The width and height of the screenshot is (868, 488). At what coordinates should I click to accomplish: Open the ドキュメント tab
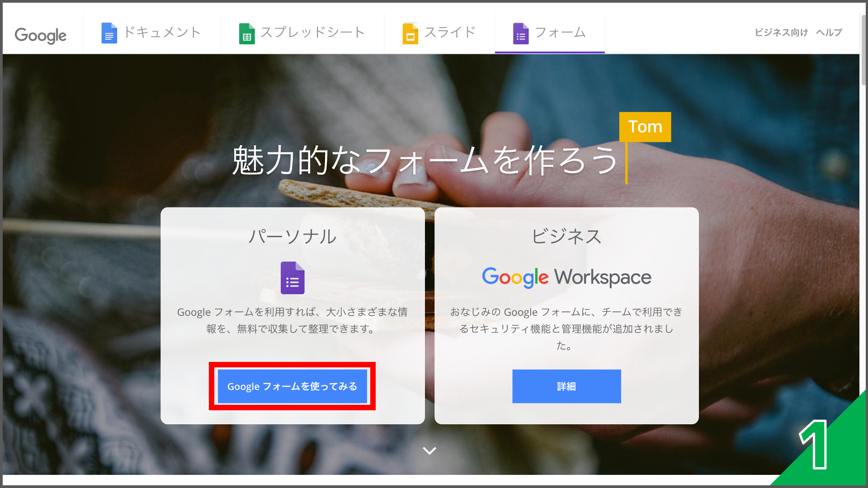tap(152, 33)
